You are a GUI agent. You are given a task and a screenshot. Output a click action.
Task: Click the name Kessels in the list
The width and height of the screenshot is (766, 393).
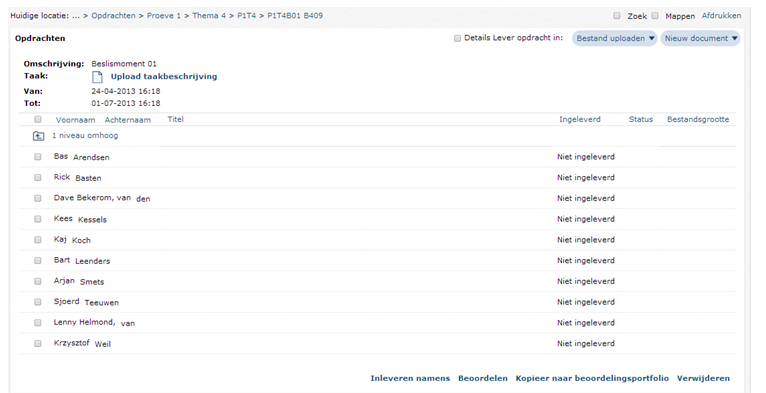(x=92, y=219)
